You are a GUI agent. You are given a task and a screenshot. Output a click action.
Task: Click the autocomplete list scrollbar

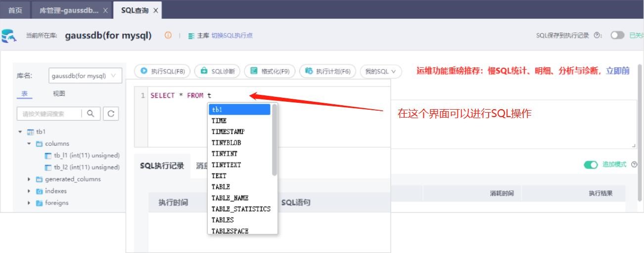(275, 140)
